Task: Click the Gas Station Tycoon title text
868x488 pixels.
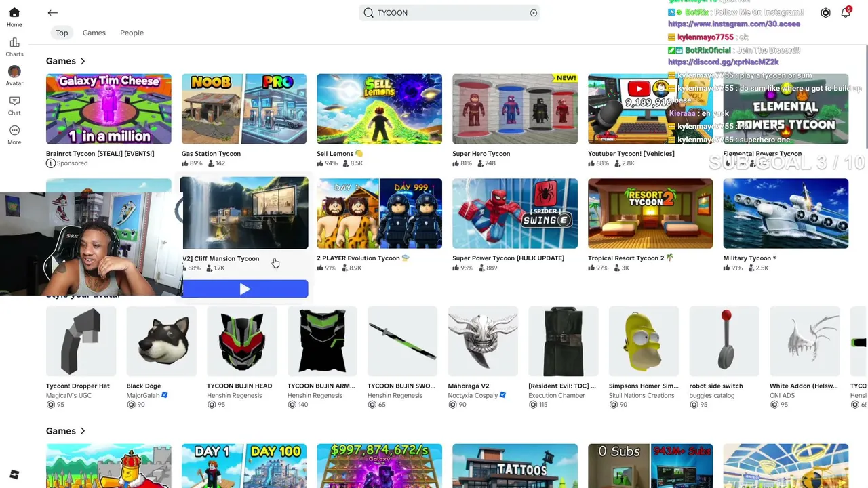Action: pos(211,154)
